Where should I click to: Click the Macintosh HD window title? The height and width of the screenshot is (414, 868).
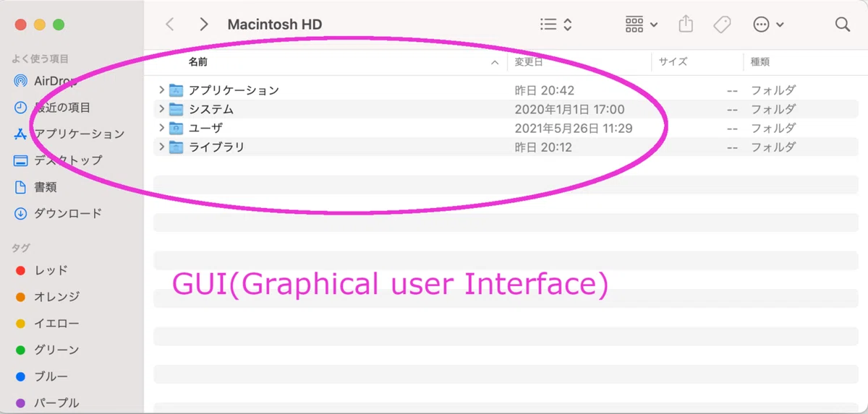(275, 25)
